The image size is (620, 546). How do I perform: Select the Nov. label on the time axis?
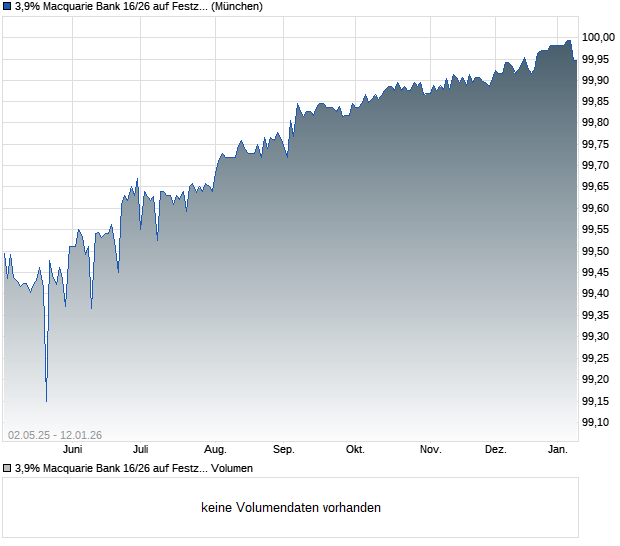click(430, 450)
